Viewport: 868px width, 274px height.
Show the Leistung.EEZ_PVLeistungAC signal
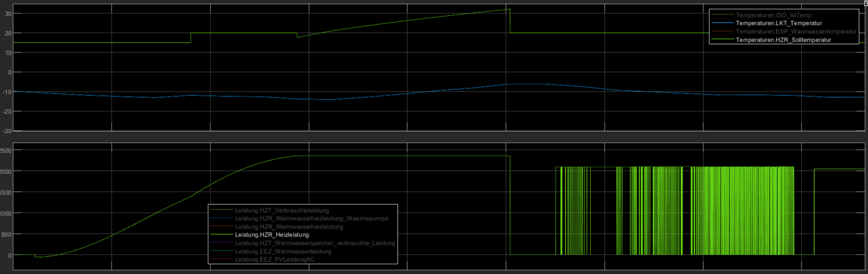click(274, 259)
